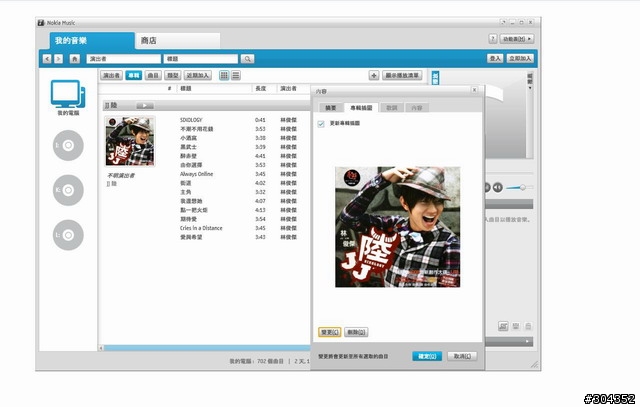Sort by 標題 column header
The width and height of the screenshot is (640, 407).
(x=186, y=89)
